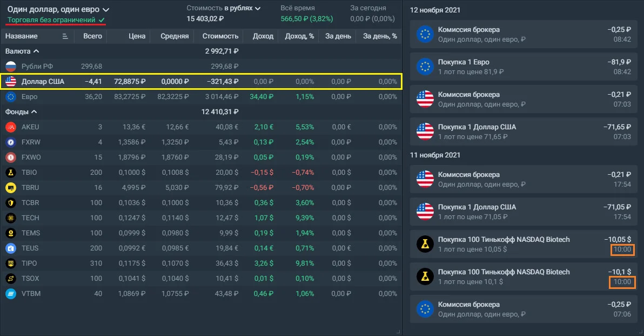This screenshot has width=644, height=336.
Task: Click EU icon of 08:42 broker commission
Action: pyautogui.click(x=425, y=34)
